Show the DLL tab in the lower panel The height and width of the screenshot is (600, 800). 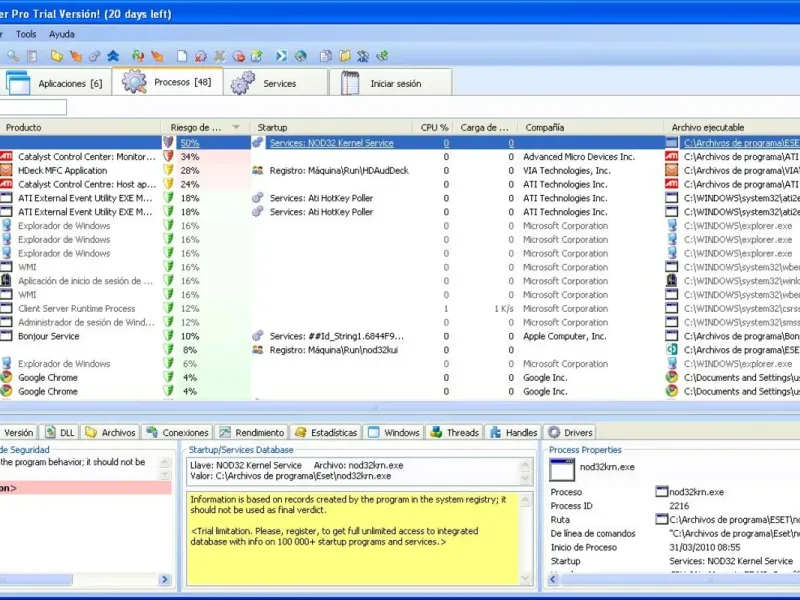tap(60, 432)
